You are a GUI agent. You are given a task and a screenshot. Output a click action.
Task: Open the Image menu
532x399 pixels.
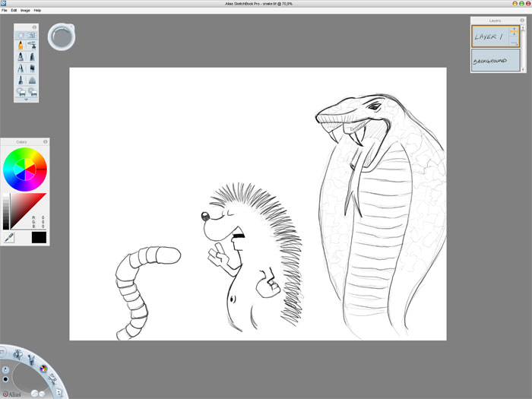(25, 11)
